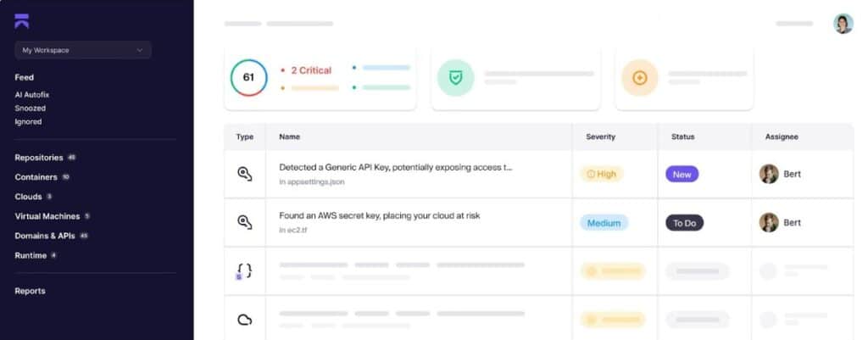Open the My Workspace dropdown
Viewport: 868px width, 340px height.
(x=83, y=50)
